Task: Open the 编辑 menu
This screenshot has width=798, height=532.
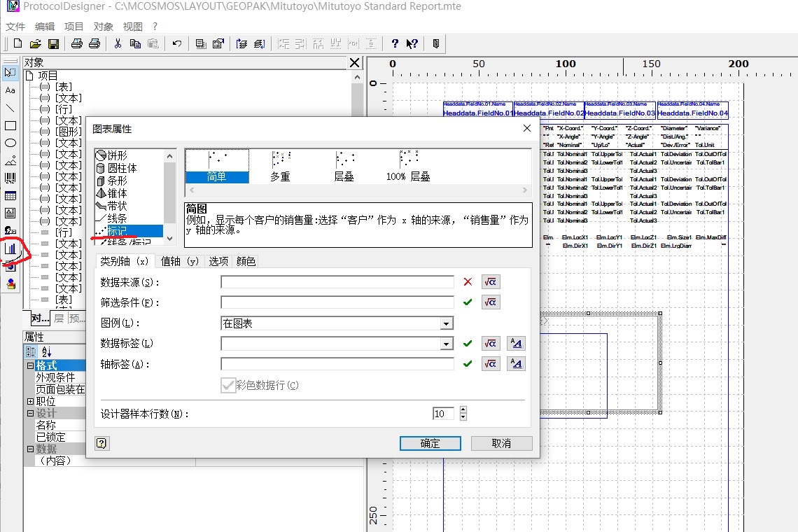Action: tap(44, 27)
